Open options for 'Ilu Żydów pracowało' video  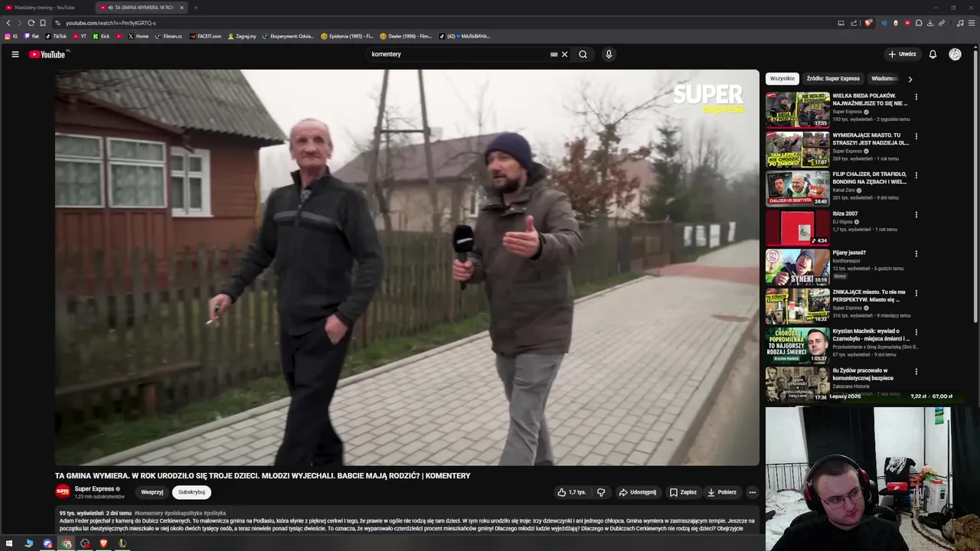[916, 371]
